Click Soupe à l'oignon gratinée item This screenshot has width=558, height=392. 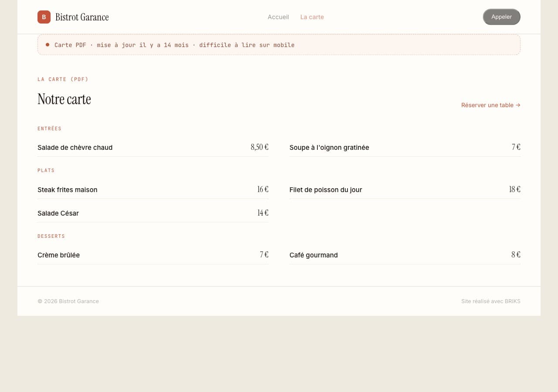coord(329,148)
